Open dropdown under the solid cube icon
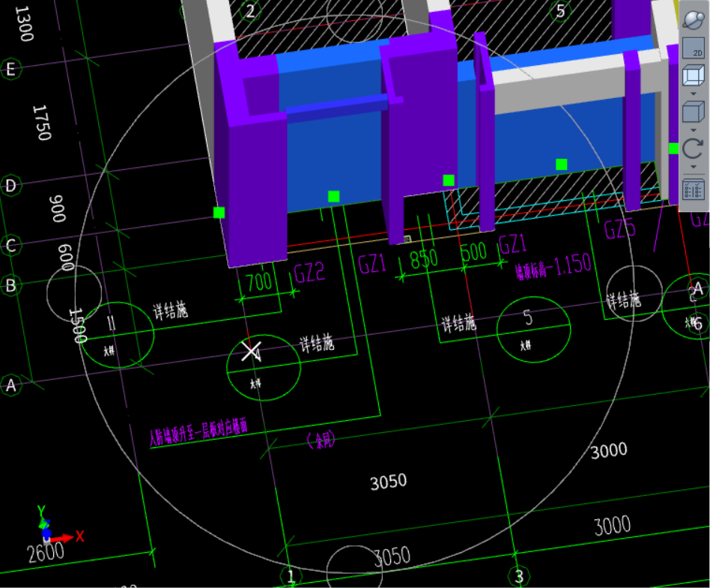This screenshot has width=710, height=588. 694,130
